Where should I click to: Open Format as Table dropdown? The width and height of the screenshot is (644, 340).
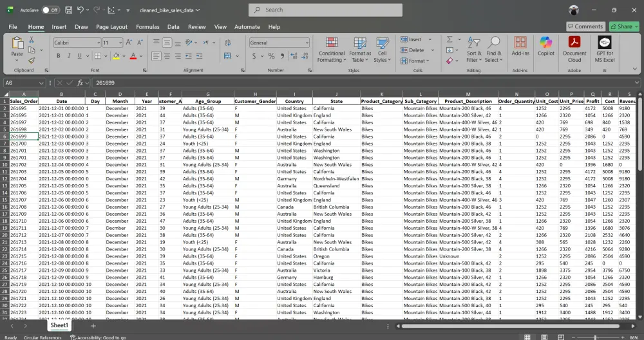(360, 50)
